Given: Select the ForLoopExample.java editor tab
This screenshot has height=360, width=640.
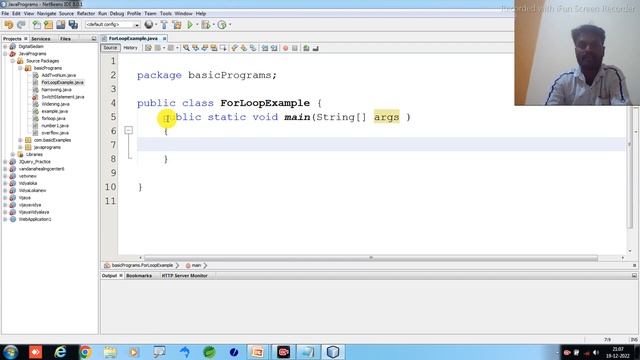Looking at the screenshot, I should pos(133,38).
